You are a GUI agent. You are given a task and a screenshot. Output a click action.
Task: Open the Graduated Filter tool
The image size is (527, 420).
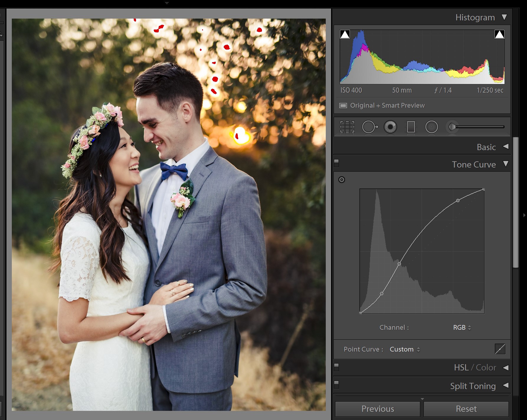(x=411, y=127)
